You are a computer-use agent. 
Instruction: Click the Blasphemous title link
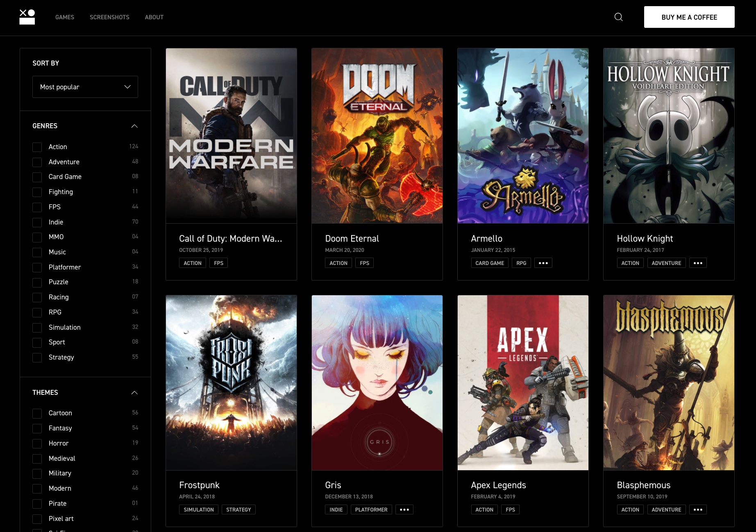(643, 485)
